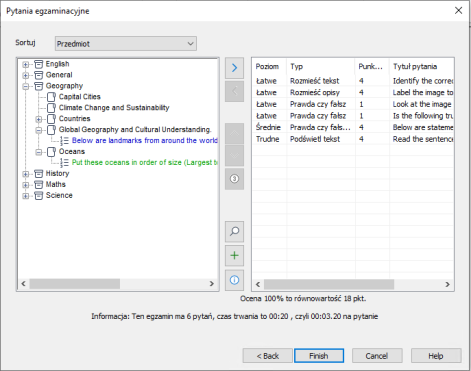Click question table horizontal scrollbar thumb
This screenshot has height=371, width=471.
(329, 284)
